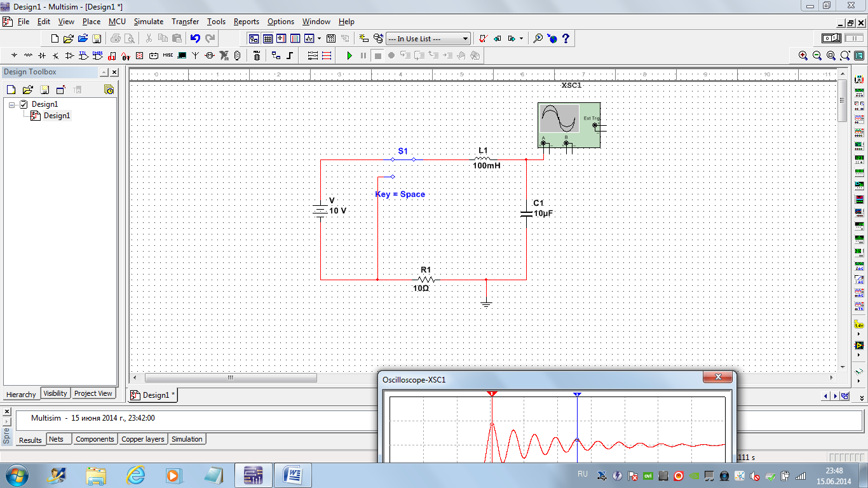The height and width of the screenshot is (488, 868).
Task: Open the Simulation tab in spreadsheet view
Action: (187, 439)
